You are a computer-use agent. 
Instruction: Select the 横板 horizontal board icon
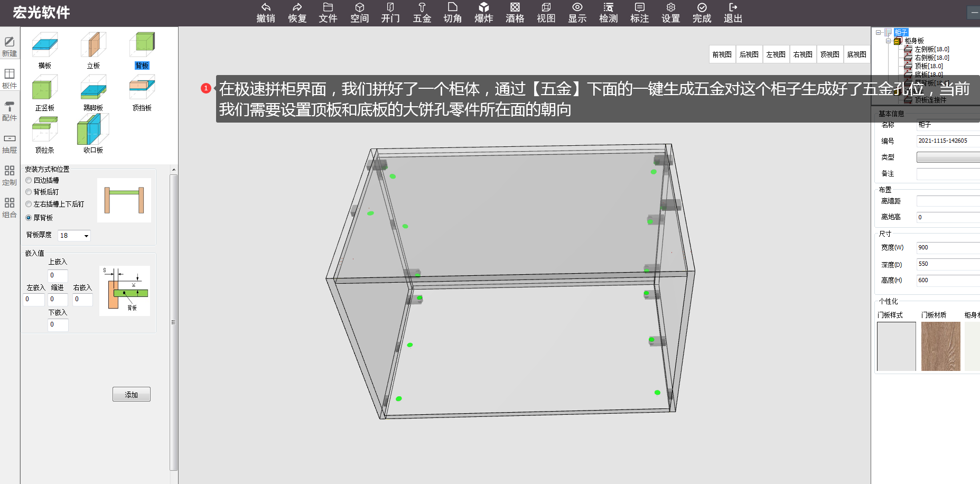45,45
